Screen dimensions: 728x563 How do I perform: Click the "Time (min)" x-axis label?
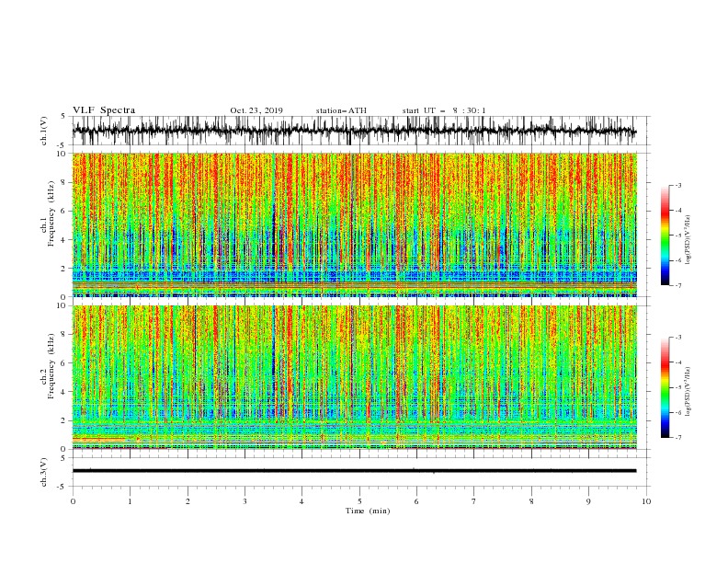coord(368,511)
